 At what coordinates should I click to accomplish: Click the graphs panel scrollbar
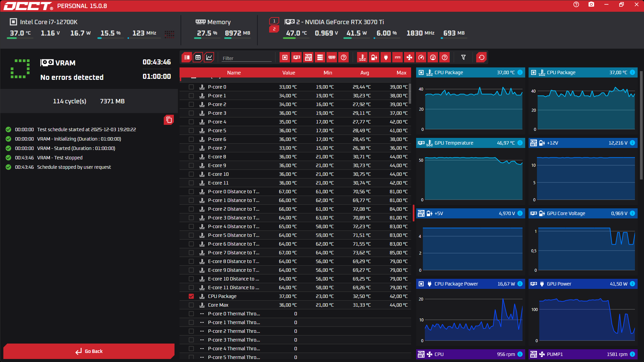point(641,125)
